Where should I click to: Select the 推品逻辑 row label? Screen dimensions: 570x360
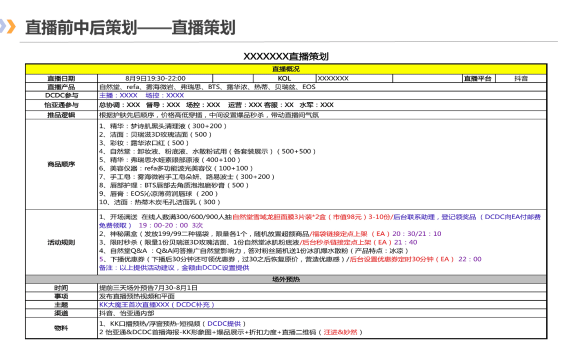[x=61, y=115]
